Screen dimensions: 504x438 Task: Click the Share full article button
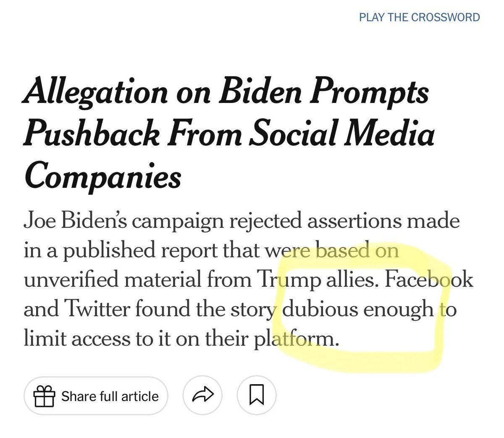click(96, 396)
